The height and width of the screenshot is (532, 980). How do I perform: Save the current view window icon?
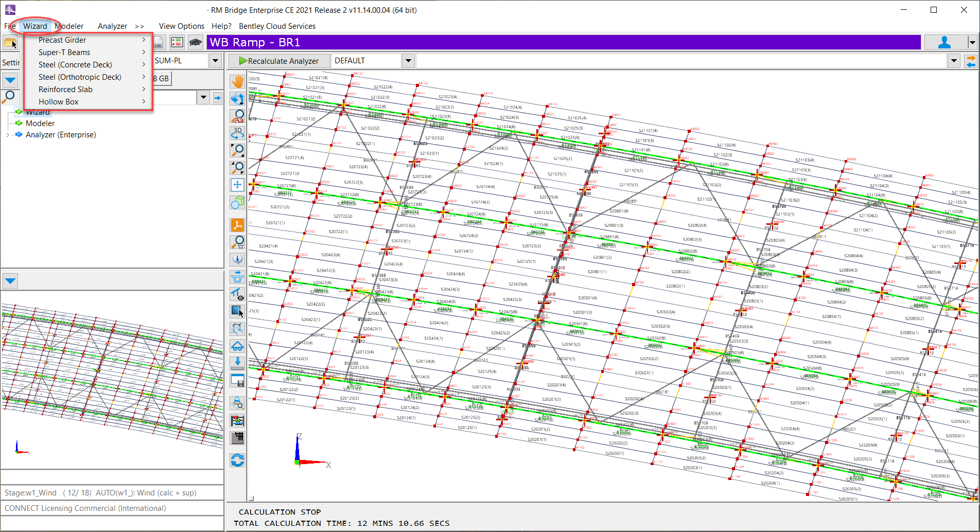pyautogui.click(x=237, y=381)
